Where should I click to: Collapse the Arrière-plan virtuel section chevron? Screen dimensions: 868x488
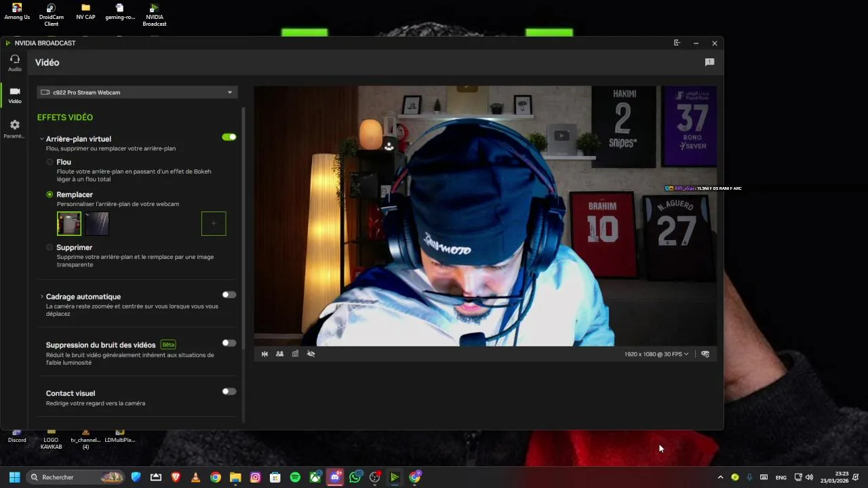pos(41,139)
